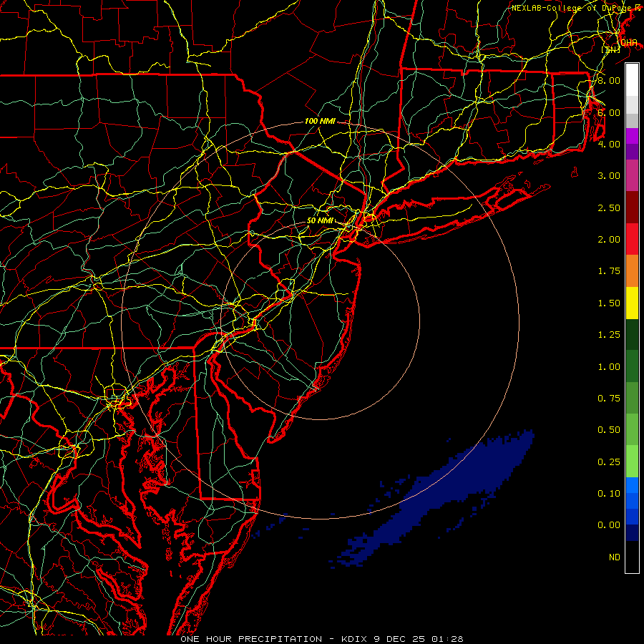Pick the white swatch on the color scale
644x644 pixels.
[632, 80]
